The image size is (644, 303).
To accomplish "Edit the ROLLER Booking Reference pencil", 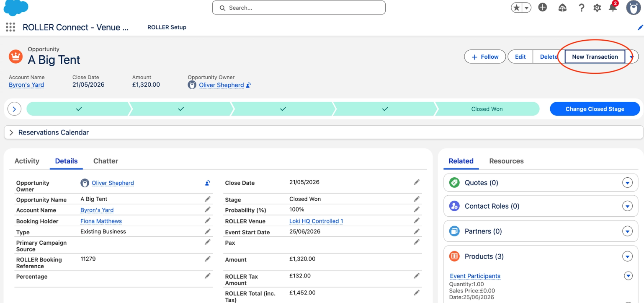I will point(207,259).
